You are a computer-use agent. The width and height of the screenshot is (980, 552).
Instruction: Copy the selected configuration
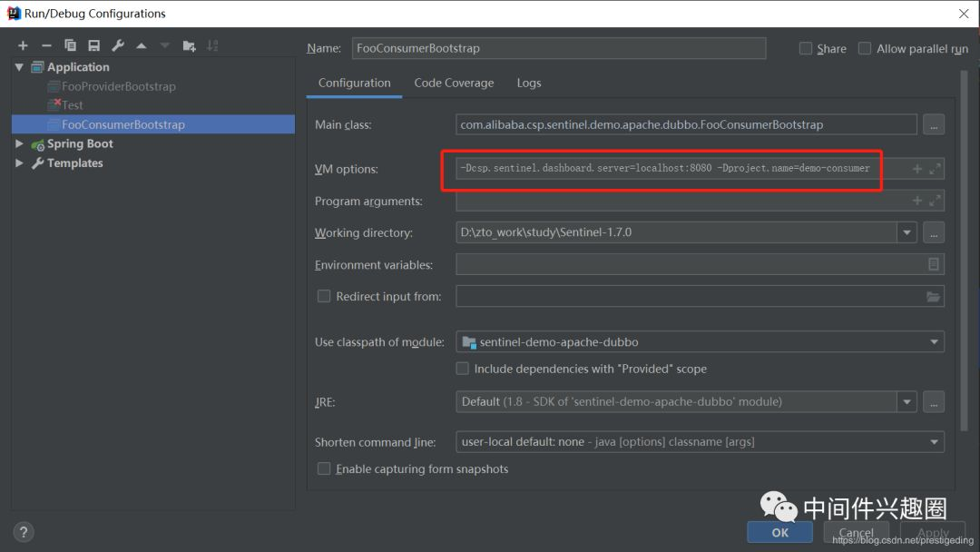click(x=70, y=45)
